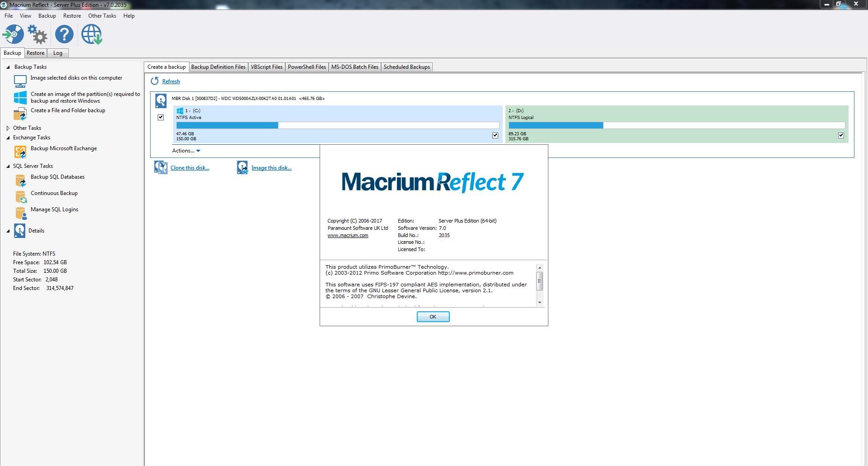Click the Clone this disk link
The height and width of the screenshot is (466, 868).
[x=190, y=168]
